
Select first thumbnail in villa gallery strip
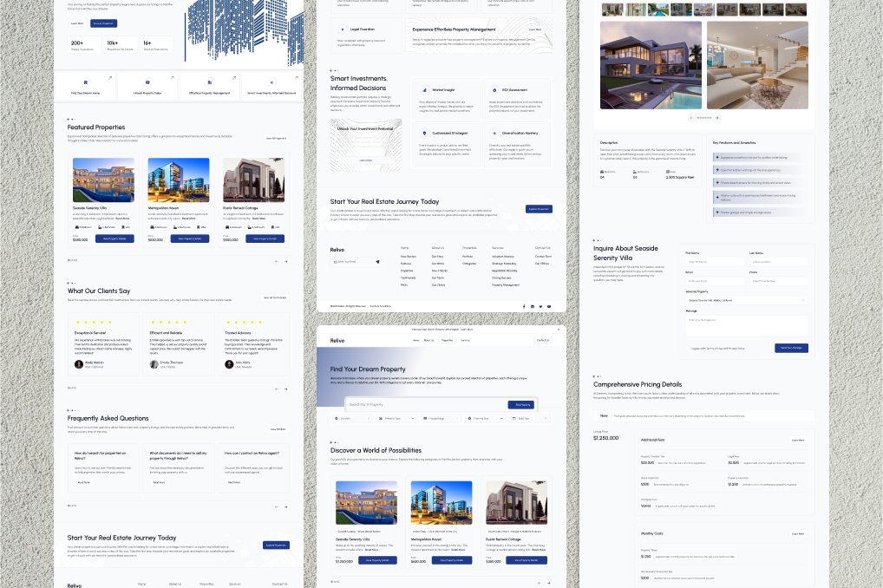[x=612, y=10]
